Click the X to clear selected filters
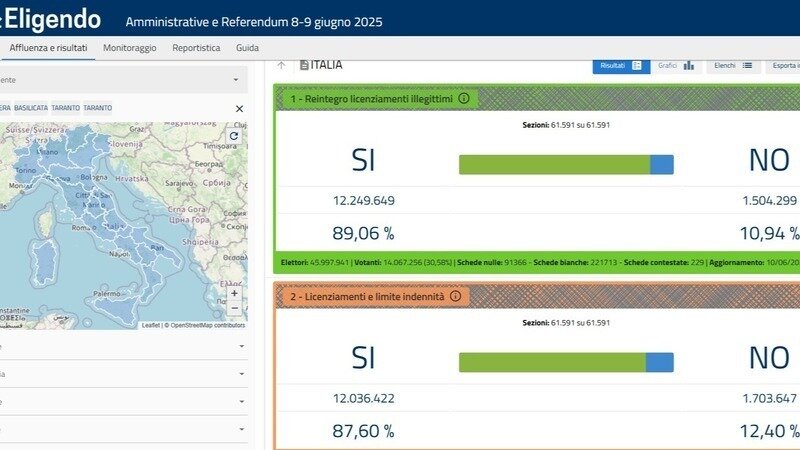This screenshot has width=800, height=450. click(239, 108)
